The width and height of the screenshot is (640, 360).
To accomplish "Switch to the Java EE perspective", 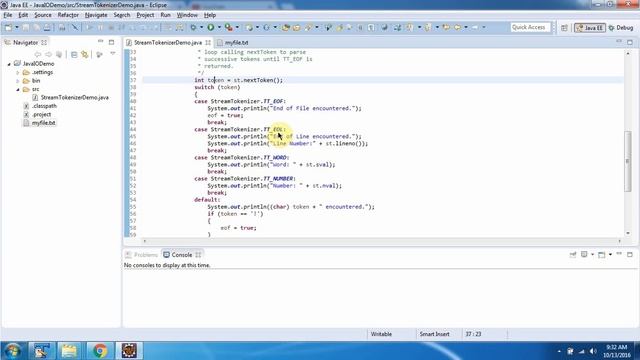I will click(589, 28).
